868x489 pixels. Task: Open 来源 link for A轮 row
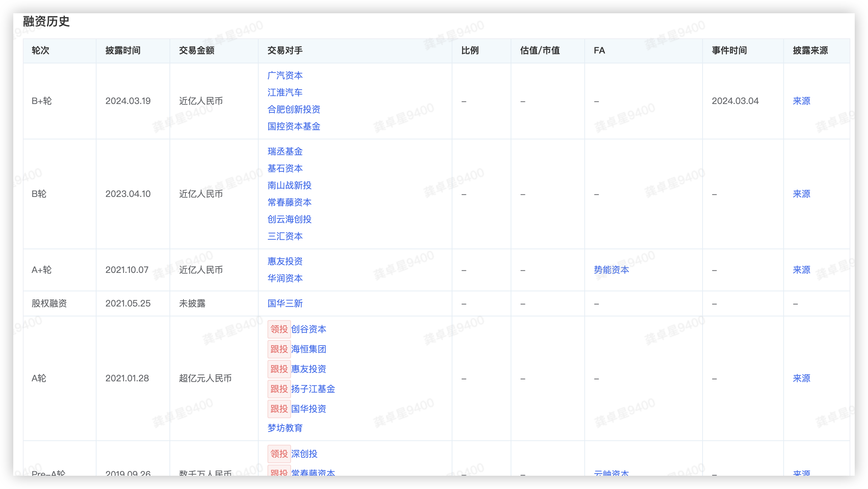(801, 378)
